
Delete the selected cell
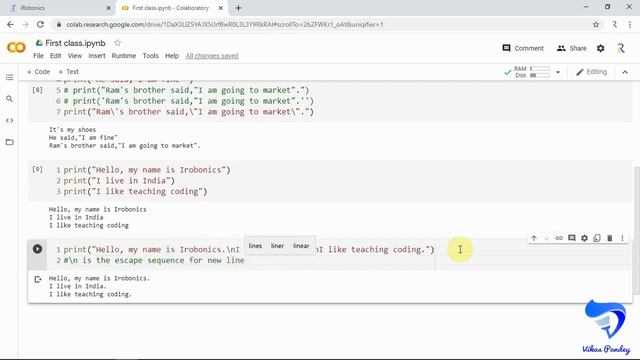[609, 238]
